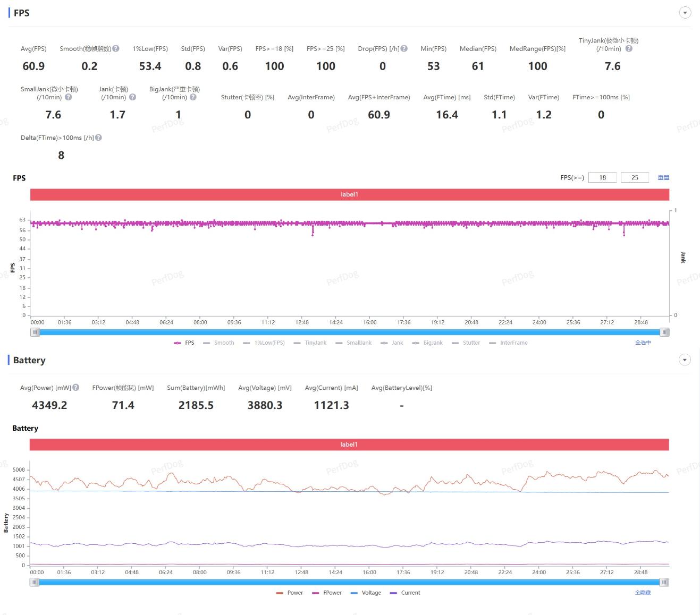This screenshot has width=700, height=615.
Task: Collapse the FPS section with chevron
Action: [x=685, y=13]
